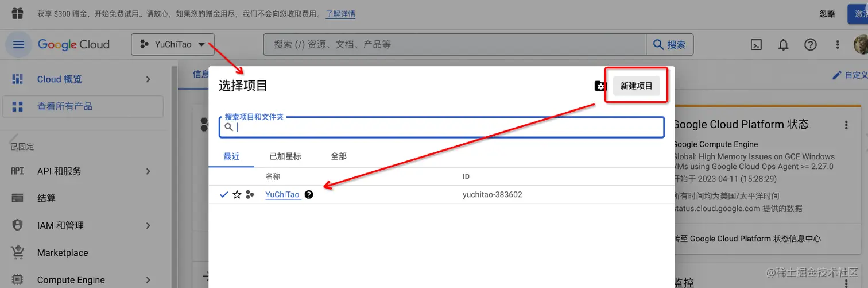Star the YuChiTao project
Screen dimensions: 868x288
(x=237, y=195)
